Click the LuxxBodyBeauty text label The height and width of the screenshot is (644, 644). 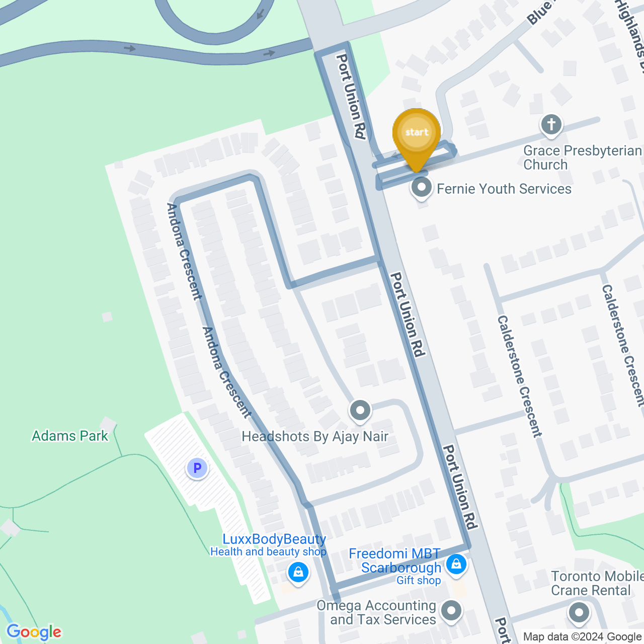pyautogui.click(x=274, y=539)
